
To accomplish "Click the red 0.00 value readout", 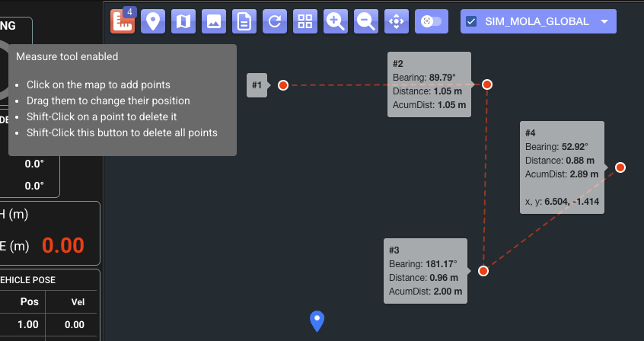I will (x=62, y=245).
